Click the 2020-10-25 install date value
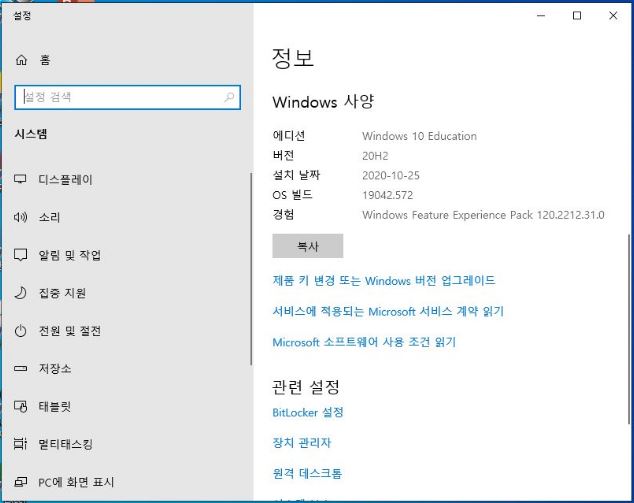The width and height of the screenshot is (634, 503). point(391,175)
